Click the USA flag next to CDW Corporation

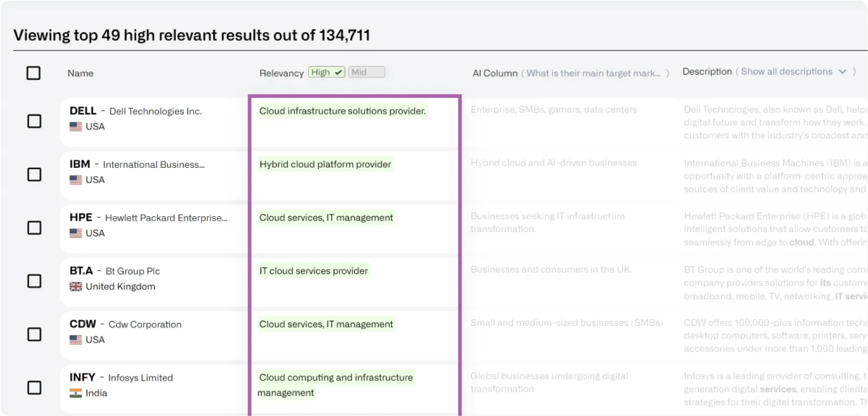click(76, 339)
